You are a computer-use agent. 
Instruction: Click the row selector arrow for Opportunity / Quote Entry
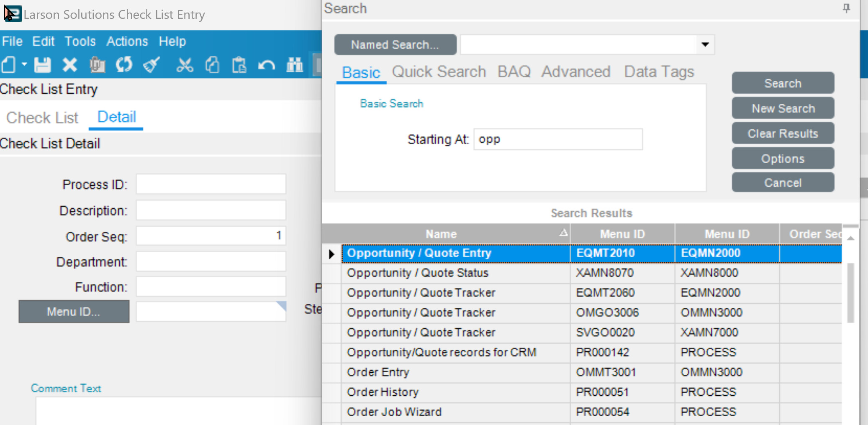pos(331,253)
